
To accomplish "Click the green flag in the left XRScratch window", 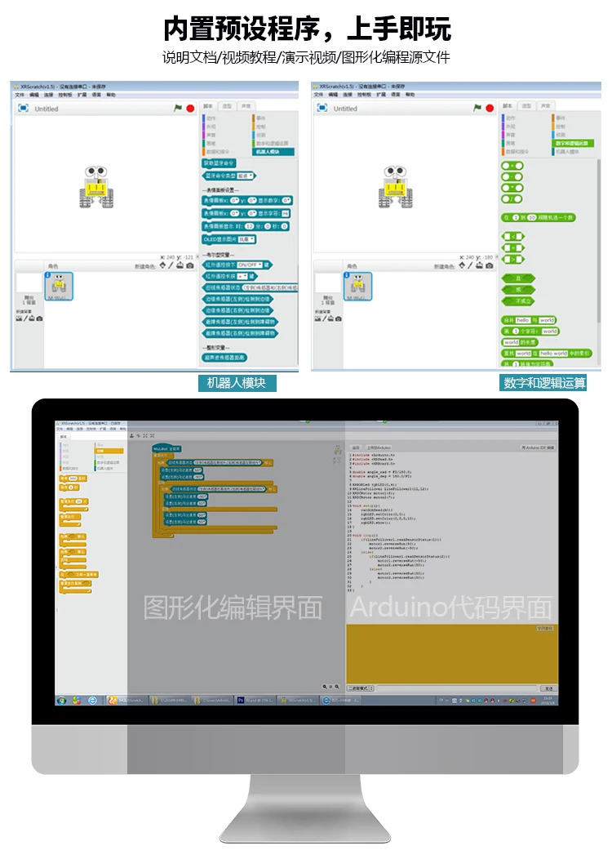I will coord(178,108).
